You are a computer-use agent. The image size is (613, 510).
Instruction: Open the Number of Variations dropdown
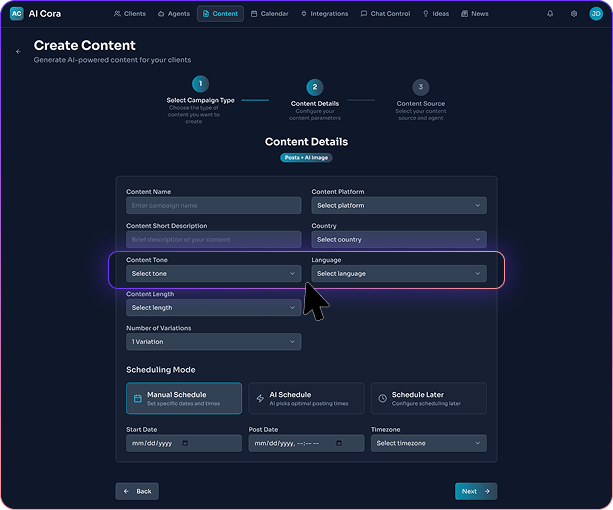pos(213,342)
